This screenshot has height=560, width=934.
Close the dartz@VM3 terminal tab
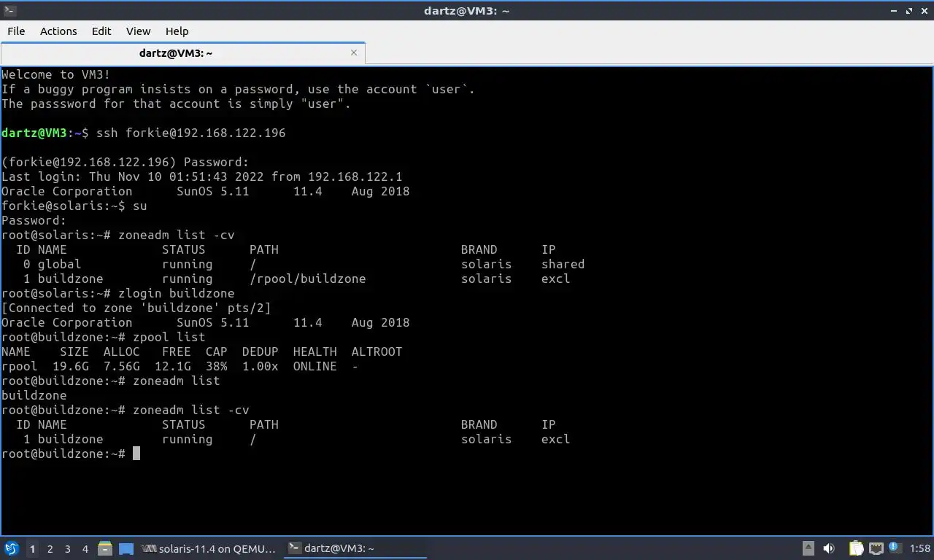click(354, 52)
